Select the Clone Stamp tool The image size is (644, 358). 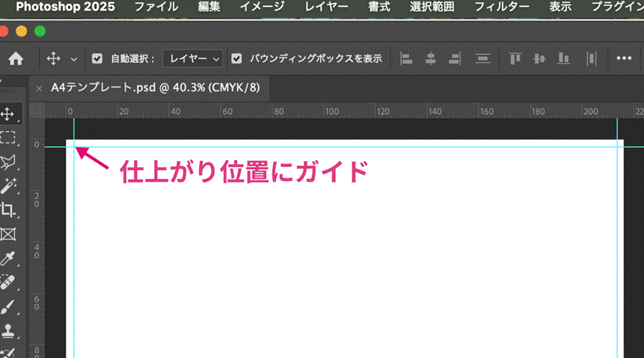point(7,331)
